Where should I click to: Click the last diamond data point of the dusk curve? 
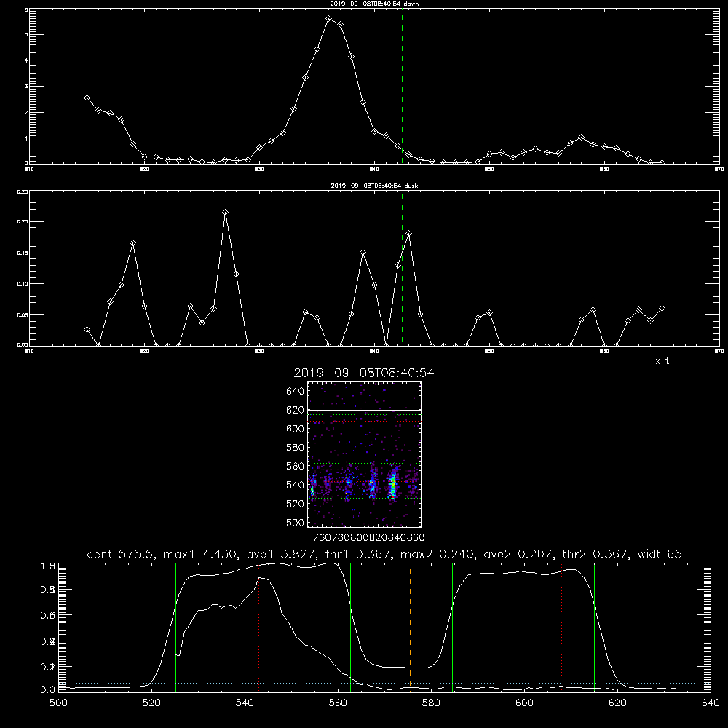(662, 308)
